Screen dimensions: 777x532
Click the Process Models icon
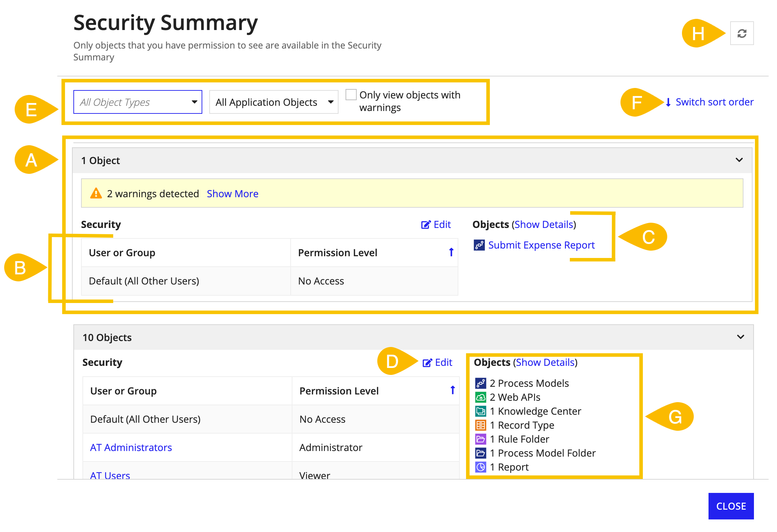(480, 383)
